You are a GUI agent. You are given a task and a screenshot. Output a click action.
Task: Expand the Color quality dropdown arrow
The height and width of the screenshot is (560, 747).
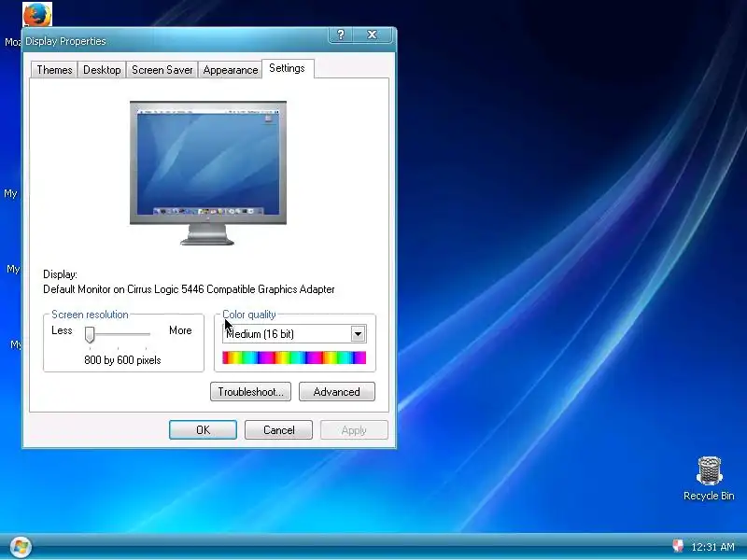[359, 334]
